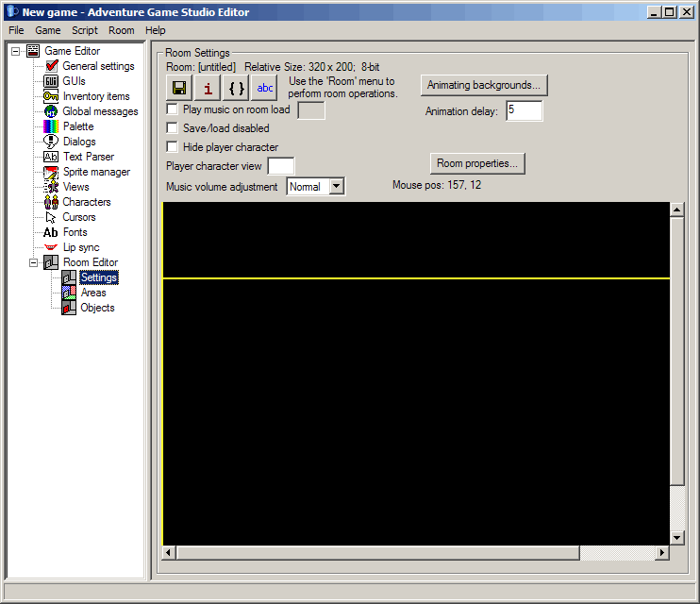700x604 pixels.
Task: Select Global messages tree label
Action: [x=100, y=111]
